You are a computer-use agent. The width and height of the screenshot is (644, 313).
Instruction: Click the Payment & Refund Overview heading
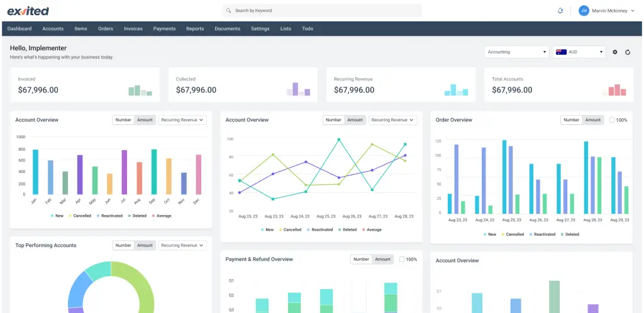tap(259, 259)
